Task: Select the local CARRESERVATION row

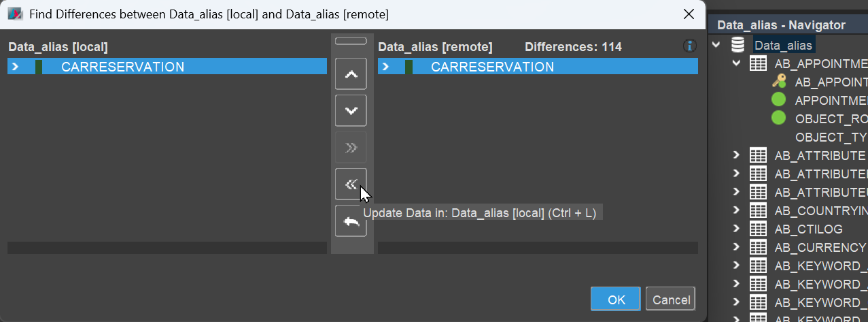Action: (167, 67)
